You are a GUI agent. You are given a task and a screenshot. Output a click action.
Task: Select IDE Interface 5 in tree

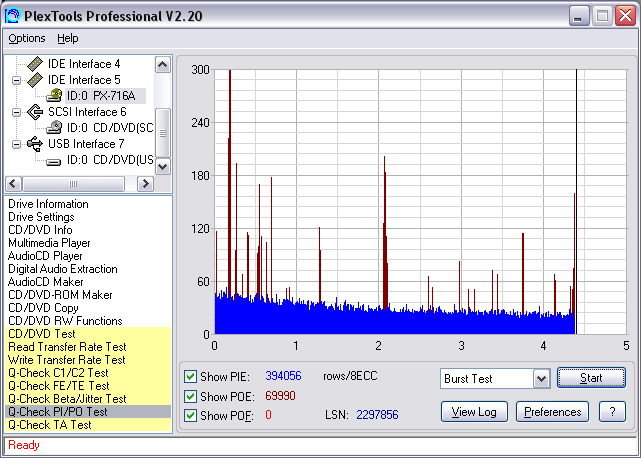tap(84, 80)
